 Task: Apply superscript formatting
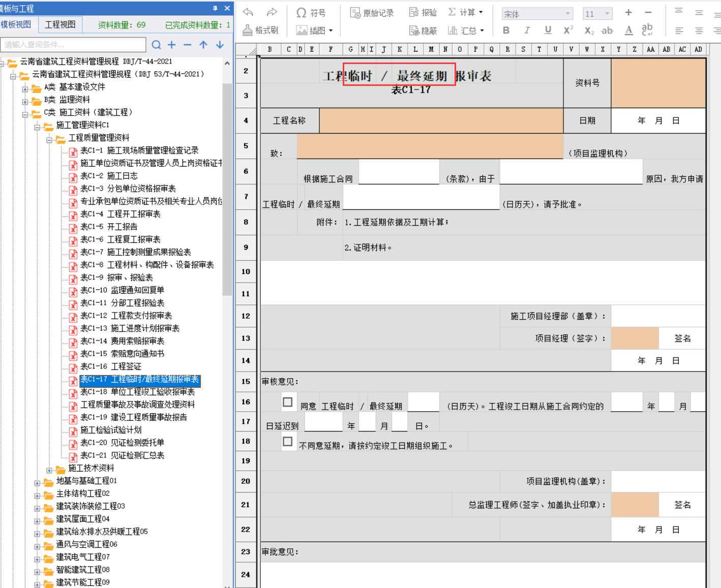[568, 30]
